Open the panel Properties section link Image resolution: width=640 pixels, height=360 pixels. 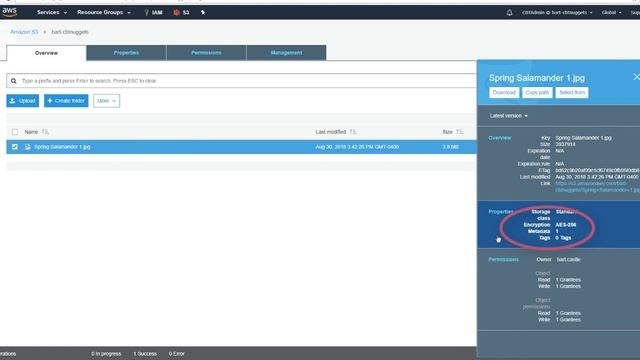click(501, 212)
